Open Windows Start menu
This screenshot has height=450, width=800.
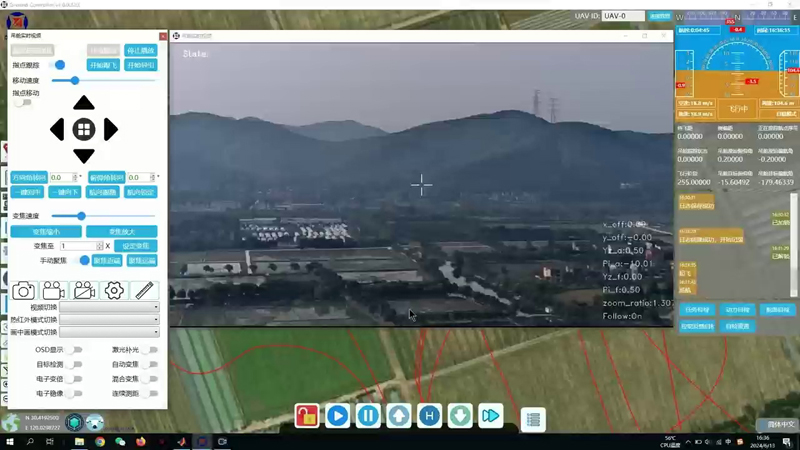10,442
